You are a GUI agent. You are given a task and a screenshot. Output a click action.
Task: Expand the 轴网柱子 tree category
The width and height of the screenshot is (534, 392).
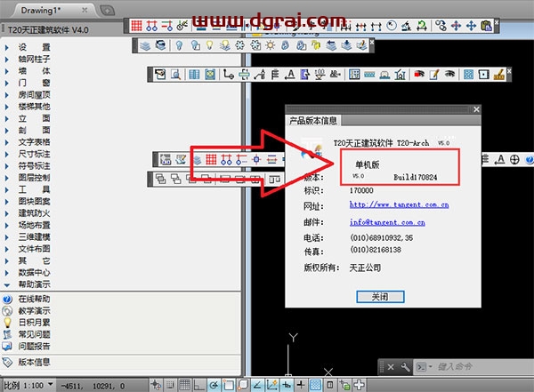pos(34,59)
